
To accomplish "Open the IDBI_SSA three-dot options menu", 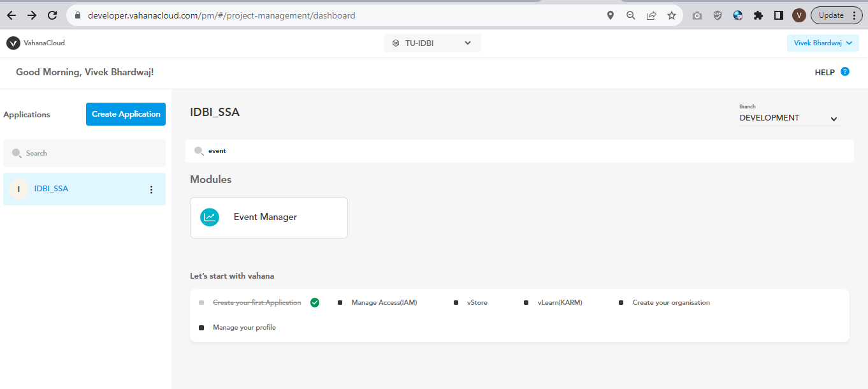I will click(x=151, y=189).
